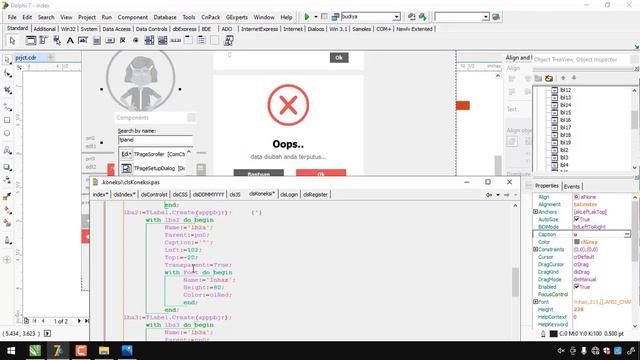Click the red Ok button in Oops dialog
The width and height of the screenshot is (640, 360).
(321, 173)
